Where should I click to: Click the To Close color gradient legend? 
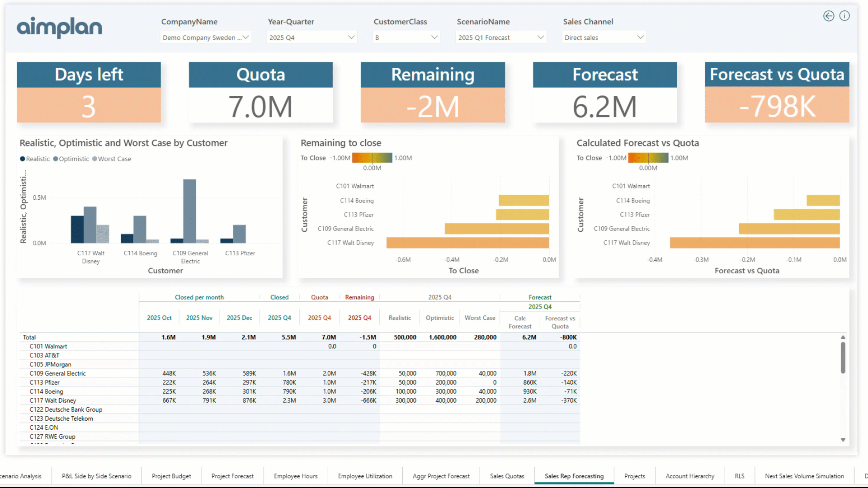[x=372, y=158]
